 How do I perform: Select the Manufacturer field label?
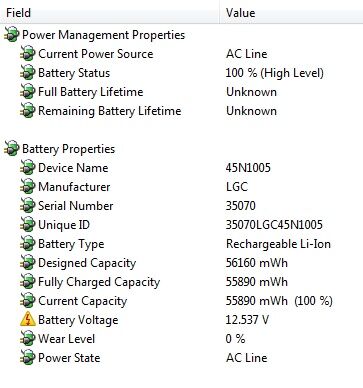74,187
